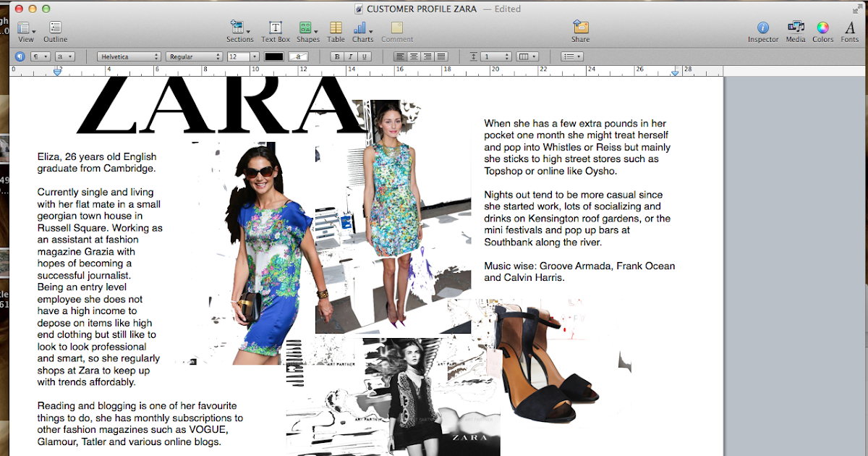The height and width of the screenshot is (456, 868).
Task: Open the columns dropdown
Action: coord(529,56)
